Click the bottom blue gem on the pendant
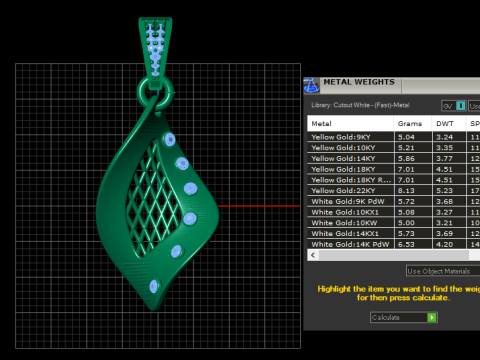480x360 pixels. point(154,286)
